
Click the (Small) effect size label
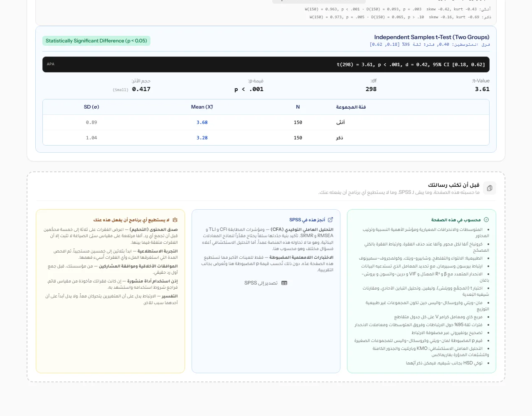121,90
